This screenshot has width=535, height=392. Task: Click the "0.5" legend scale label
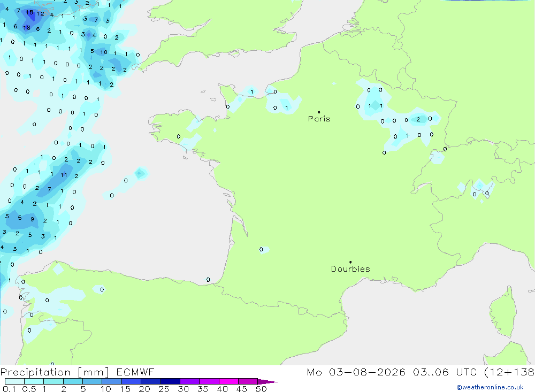tap(29, 389)
